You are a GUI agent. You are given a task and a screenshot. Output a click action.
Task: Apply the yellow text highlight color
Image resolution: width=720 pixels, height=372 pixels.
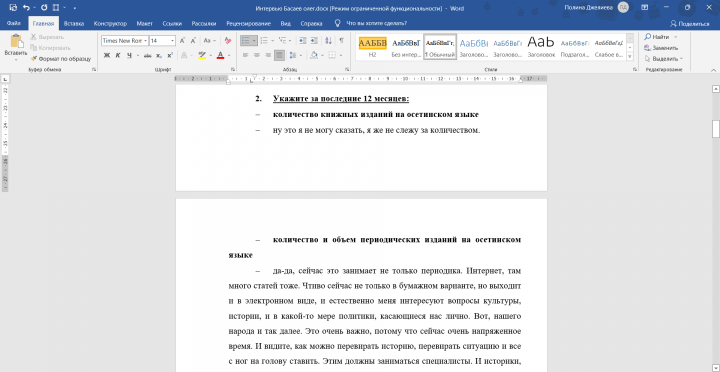202,55
